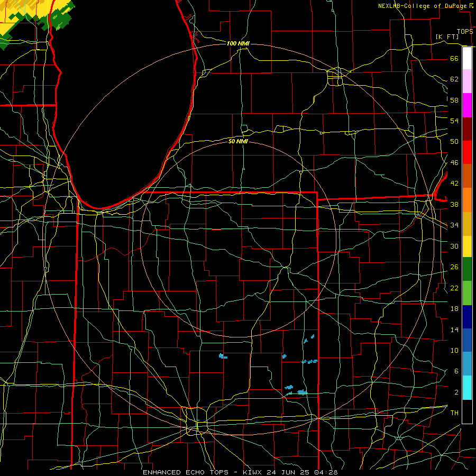The height and width of the screenshot is (476, 476).
Task: Select the cyan legend swatch
Action: click(x=467, y=388)
